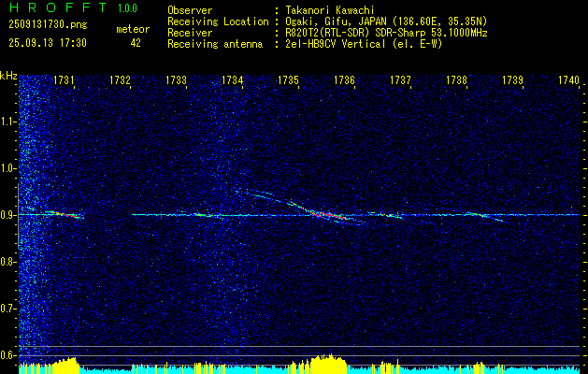Click the name Takanori Kawachi
The width and height of the screenshot is (588, 374).
click(330, 10)
